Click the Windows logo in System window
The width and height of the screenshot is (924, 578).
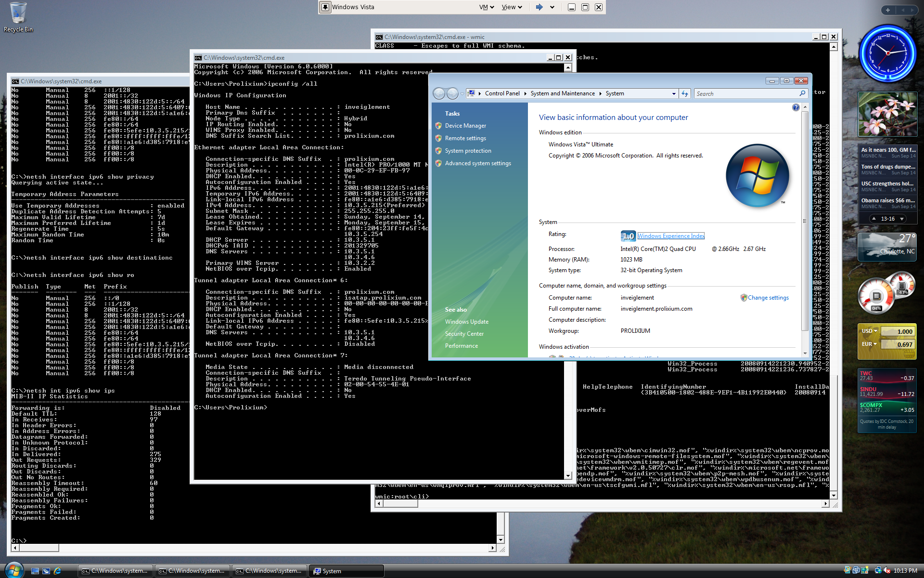pyautogui.click(x=757, y=176)
